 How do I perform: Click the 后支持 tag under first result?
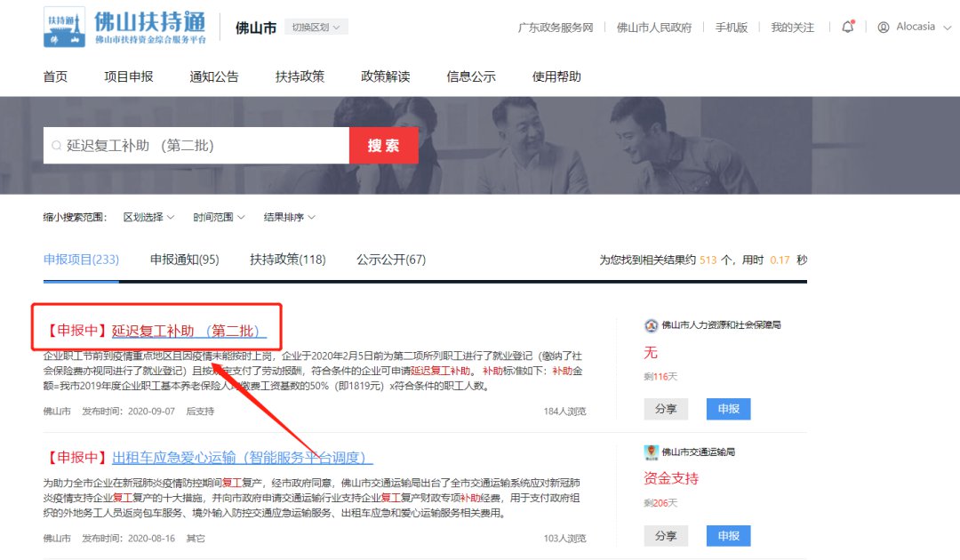200,412
